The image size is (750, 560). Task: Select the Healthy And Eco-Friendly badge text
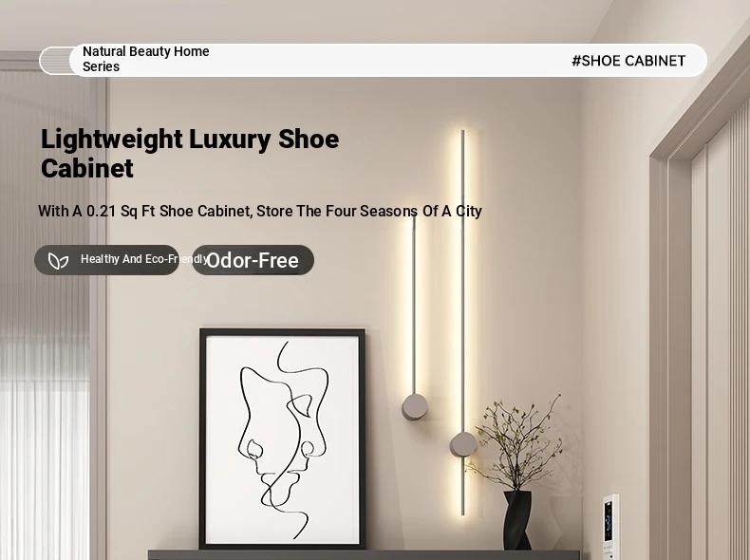point(144,259)
